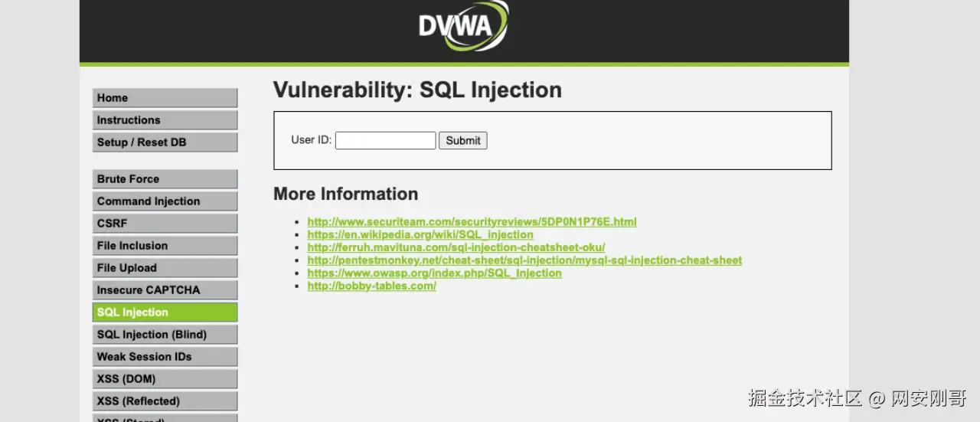Click highlighted SQL Injection menu item
The image size is (980, 422).
[x=165, y=312]
